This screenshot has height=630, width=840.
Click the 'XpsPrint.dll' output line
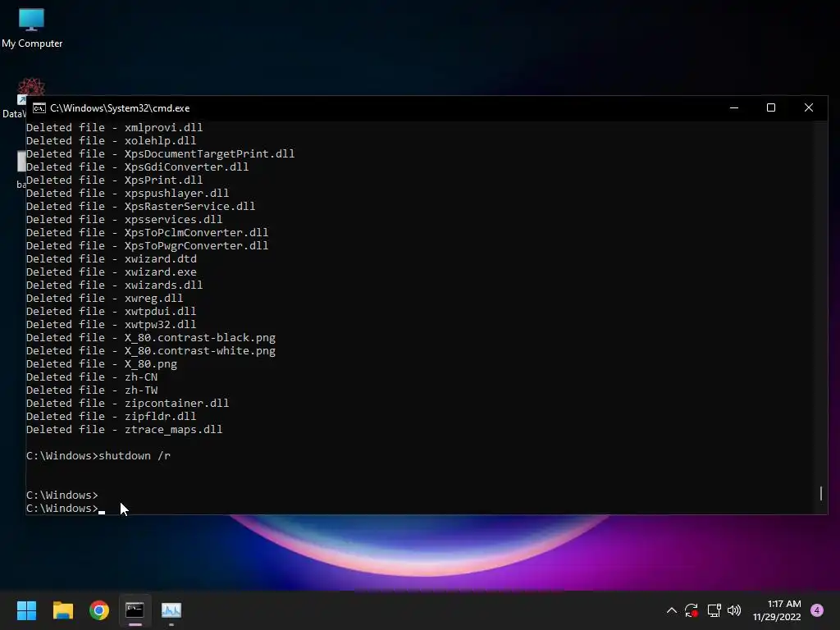[114, 180]
